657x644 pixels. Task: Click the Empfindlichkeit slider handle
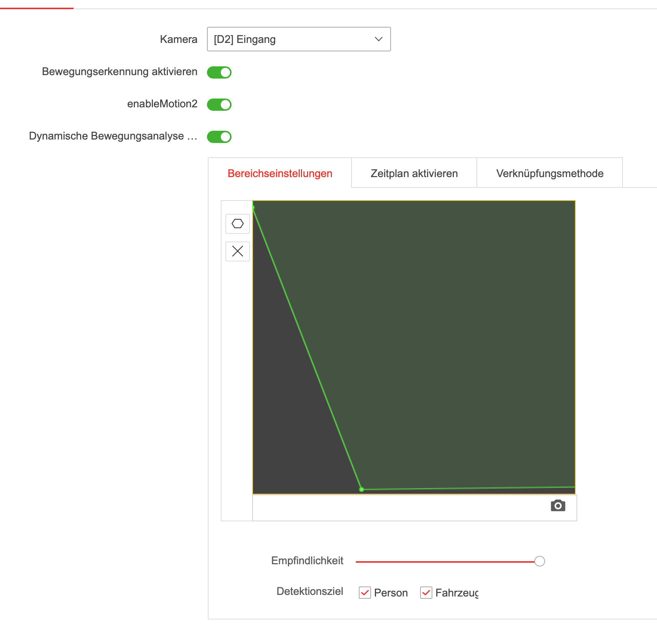[x=540, y=561]
